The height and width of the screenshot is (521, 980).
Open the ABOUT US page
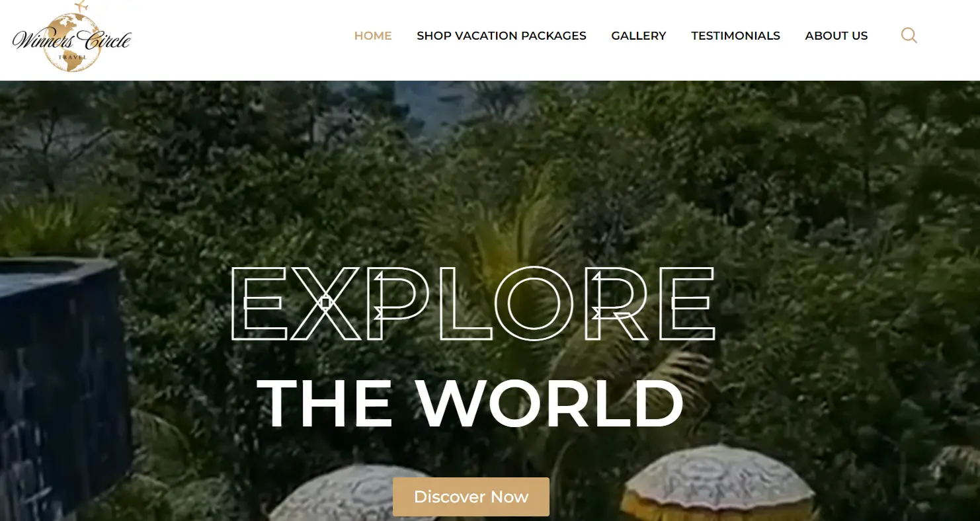tap(837, 36)
